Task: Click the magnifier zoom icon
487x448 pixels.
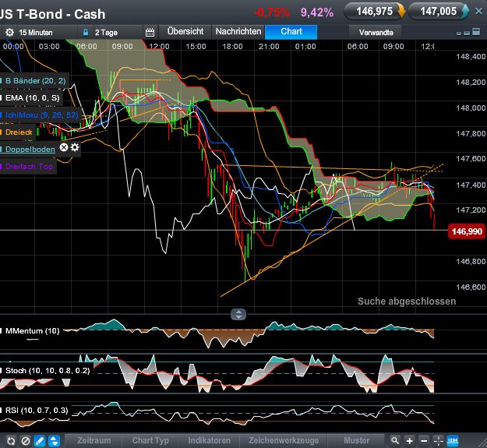Action: click(x=395, y=440)
